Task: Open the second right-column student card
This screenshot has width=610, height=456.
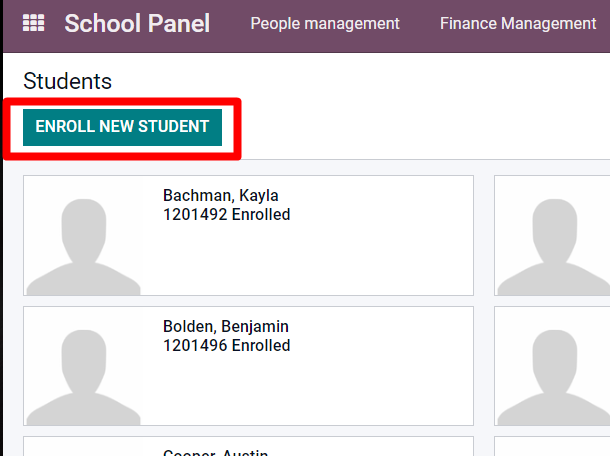Action: [x=552, y=366]
